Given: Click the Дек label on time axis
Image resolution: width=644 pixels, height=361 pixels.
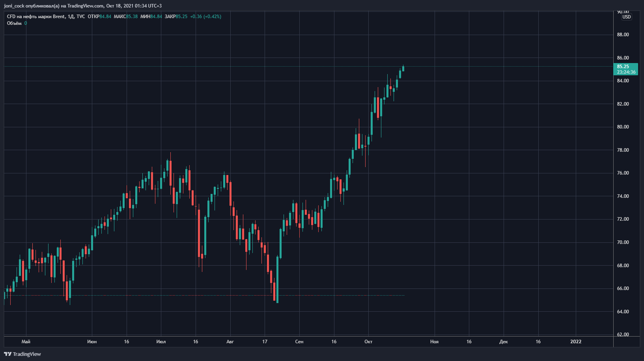Looking at the screenshot, I should [x=504, y=342].
